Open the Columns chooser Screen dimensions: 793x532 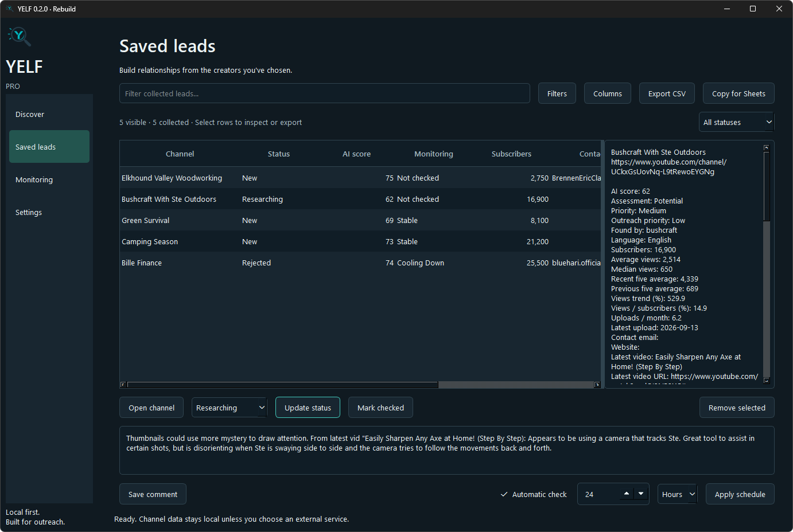point(607,93)
